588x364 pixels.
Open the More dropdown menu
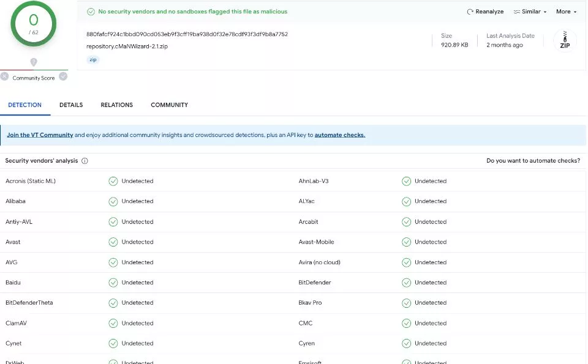pos(566,12)
